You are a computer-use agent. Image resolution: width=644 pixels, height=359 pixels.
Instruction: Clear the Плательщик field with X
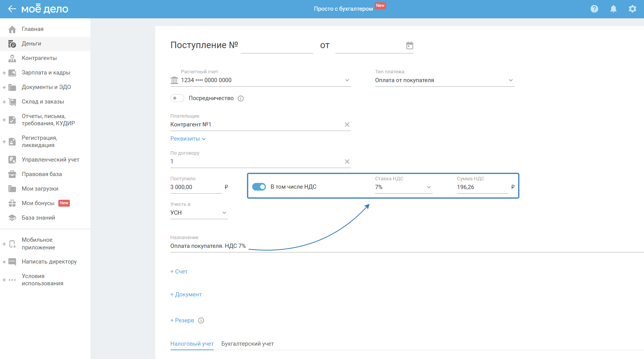pyautogui.click(x=347, y=125)
